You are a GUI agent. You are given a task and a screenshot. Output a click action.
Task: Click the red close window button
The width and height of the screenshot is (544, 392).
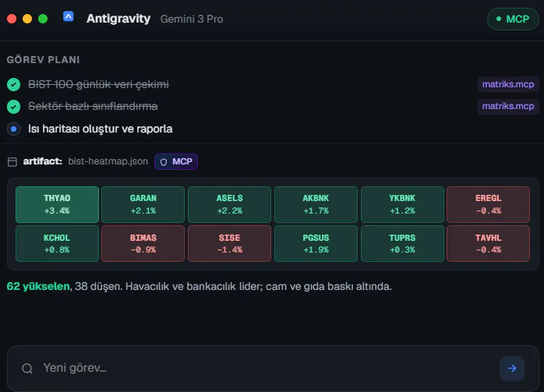tap(12, 19)
